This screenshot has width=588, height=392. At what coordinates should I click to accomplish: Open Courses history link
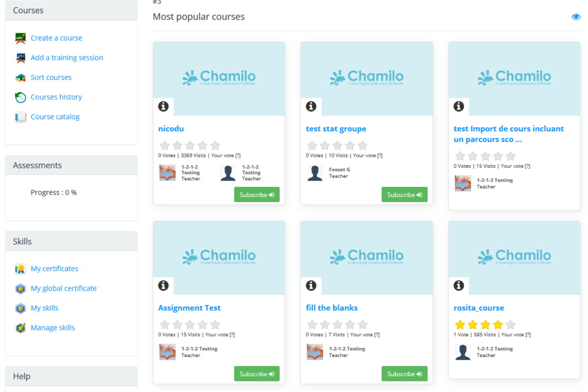pyautogui.click(x=56, y=97)
